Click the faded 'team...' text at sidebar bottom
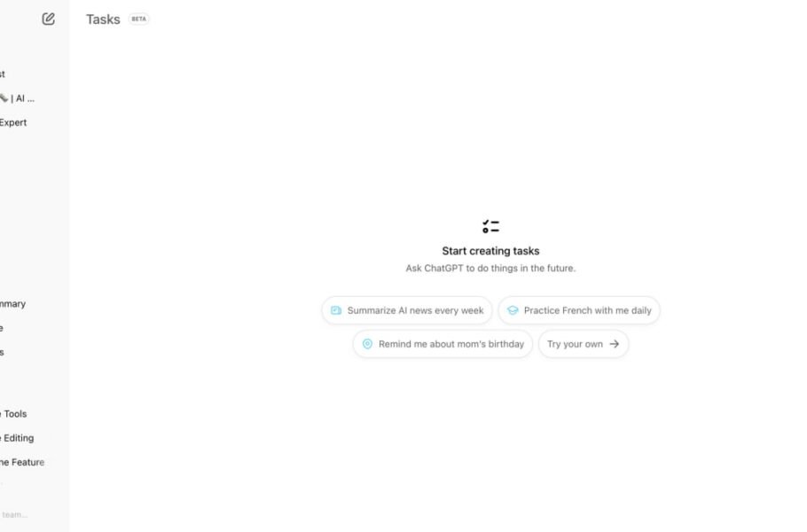Screen dimensions: 807x532 14,514
